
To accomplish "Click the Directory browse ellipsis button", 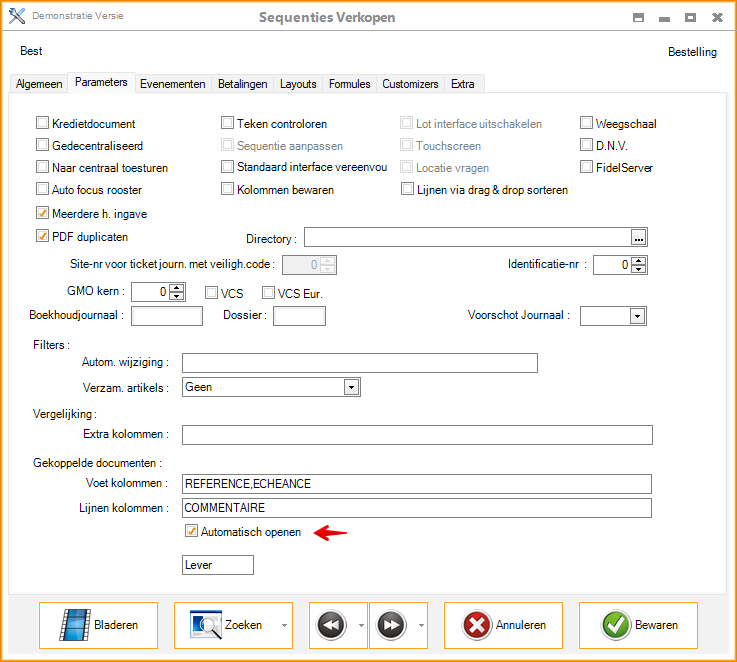I will [x=639, y=237].
